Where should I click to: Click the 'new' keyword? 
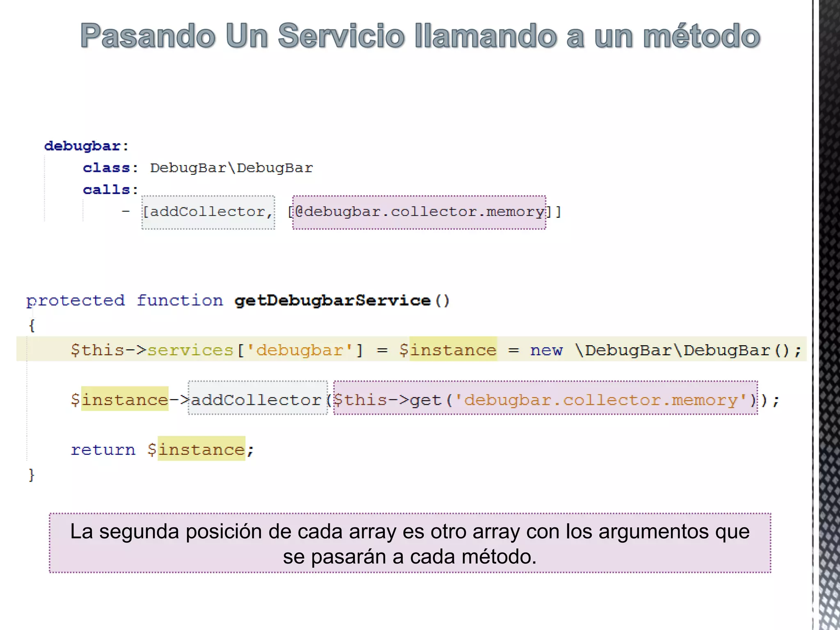[546, 351]
